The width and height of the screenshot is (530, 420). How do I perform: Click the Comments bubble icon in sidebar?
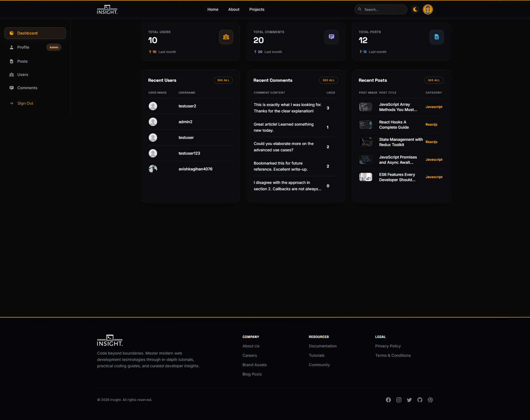[x=12, y=88]
